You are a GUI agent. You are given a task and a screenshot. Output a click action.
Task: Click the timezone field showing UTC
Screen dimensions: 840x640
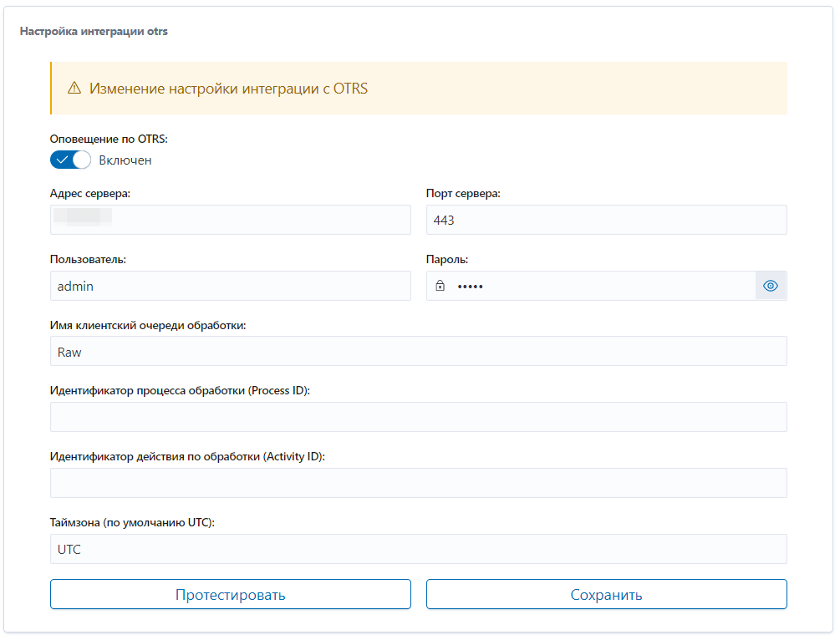pos(419,549)
